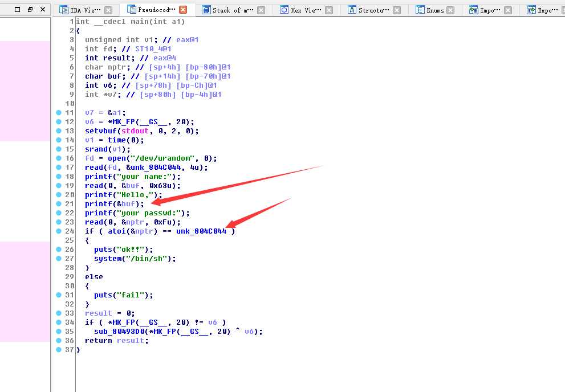Image resolution: width=565 pixels, height=392 pixels.
Task: Toggle breakpoint dot on line 21
Action: (x=59, y=204)
